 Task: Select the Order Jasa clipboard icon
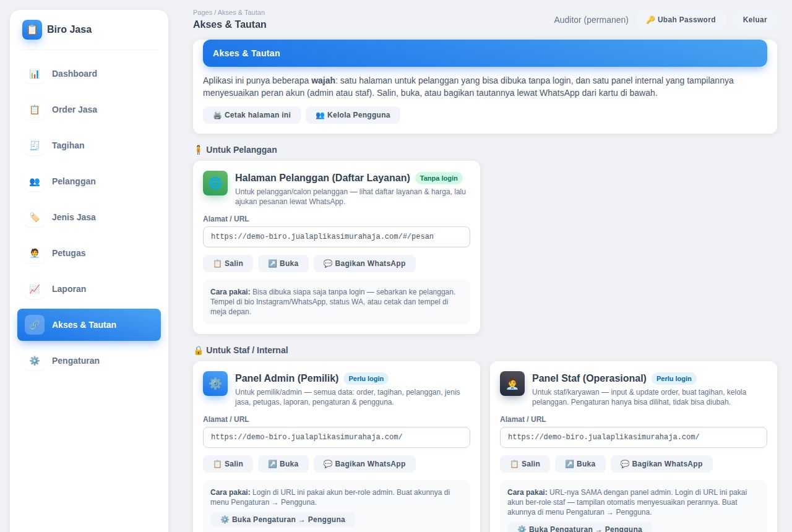35,109
